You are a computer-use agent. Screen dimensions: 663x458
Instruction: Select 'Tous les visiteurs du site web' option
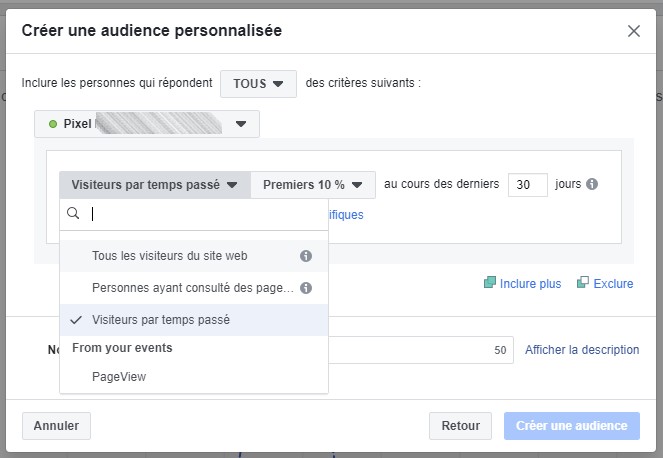click(169, 256)
